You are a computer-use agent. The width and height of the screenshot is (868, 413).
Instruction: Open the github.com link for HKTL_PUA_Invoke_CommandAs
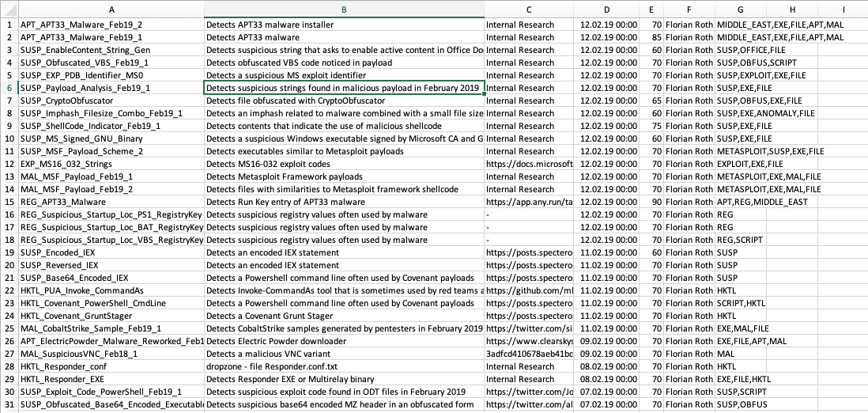529,290
